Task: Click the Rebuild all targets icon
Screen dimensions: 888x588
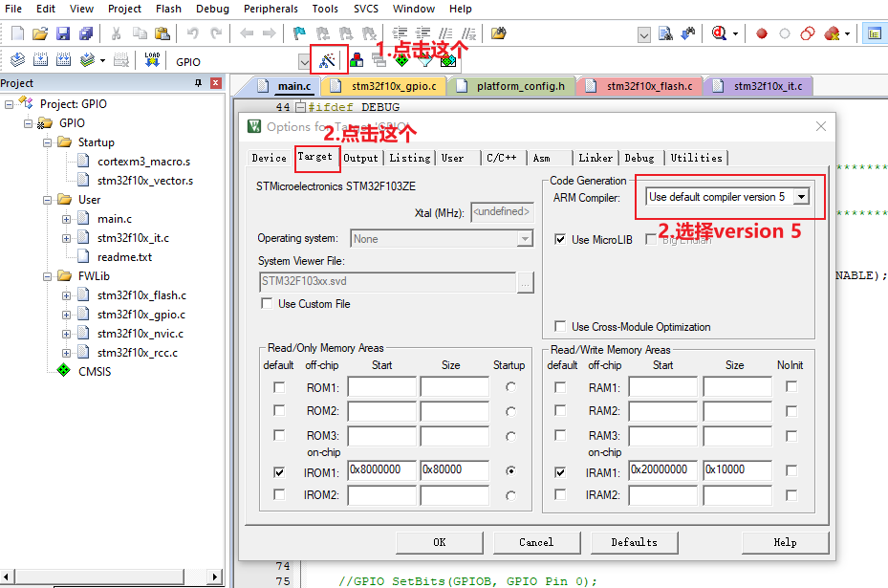Action: (x=63, y=59)
